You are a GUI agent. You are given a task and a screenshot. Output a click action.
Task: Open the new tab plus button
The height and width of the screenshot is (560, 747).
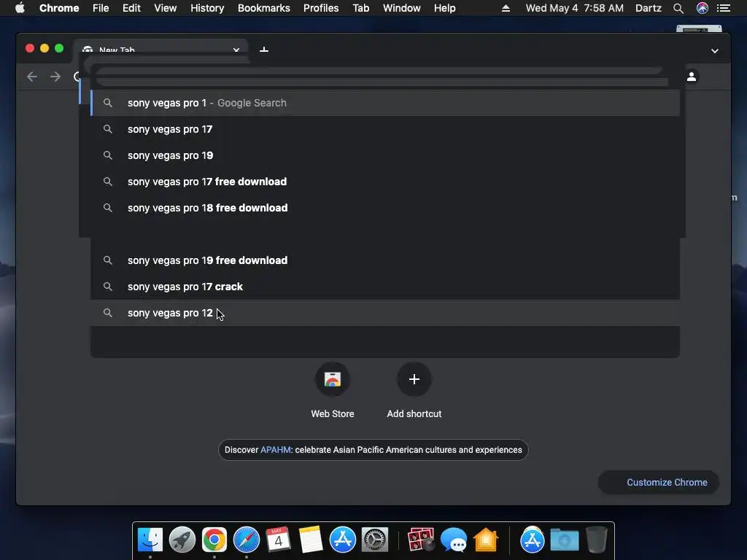(264, 50)
